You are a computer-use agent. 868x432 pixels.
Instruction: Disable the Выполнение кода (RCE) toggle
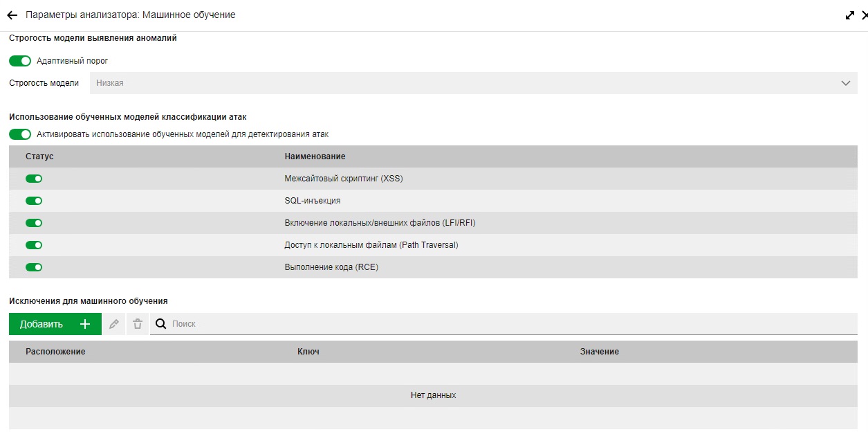pyautogui.click(x=34, y=267)
